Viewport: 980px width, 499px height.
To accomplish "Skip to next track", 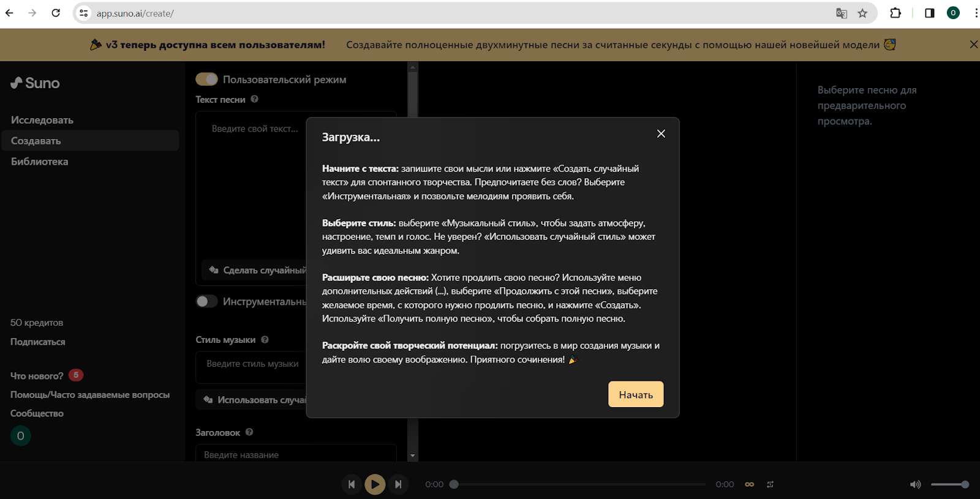I will [x=398, y=484].
